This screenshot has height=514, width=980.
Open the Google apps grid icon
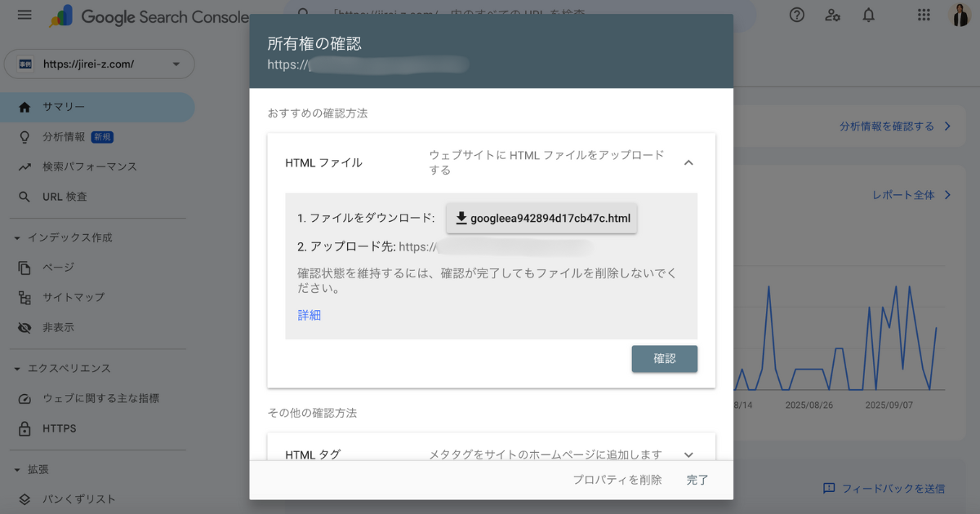pyautogui.click(x=924, y=16)
